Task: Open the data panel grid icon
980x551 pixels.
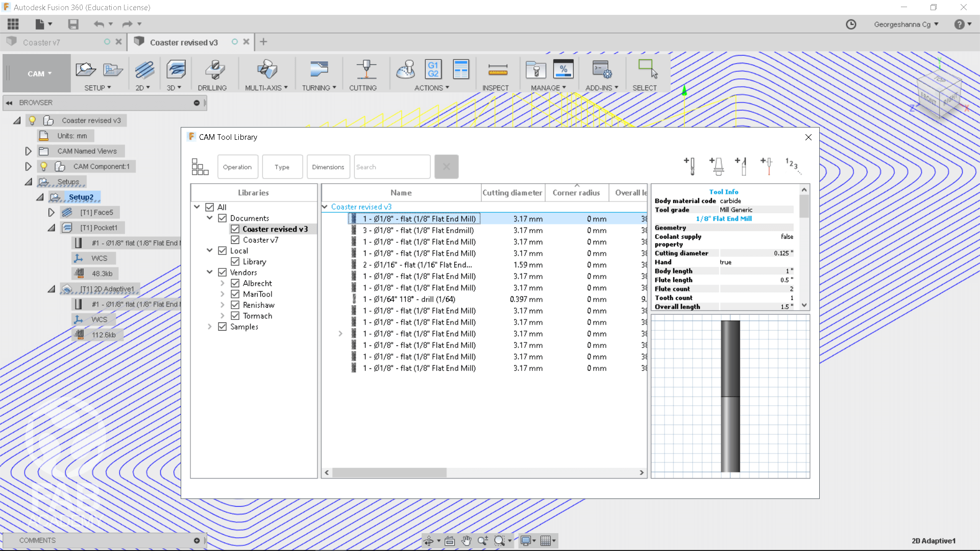Action: click(13, 24)
